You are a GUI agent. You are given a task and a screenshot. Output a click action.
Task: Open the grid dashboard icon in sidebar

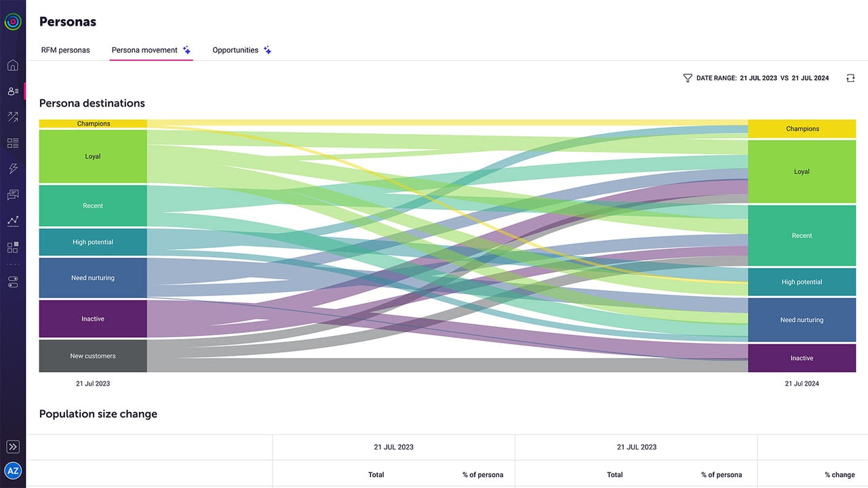click(x=13, y=247)
